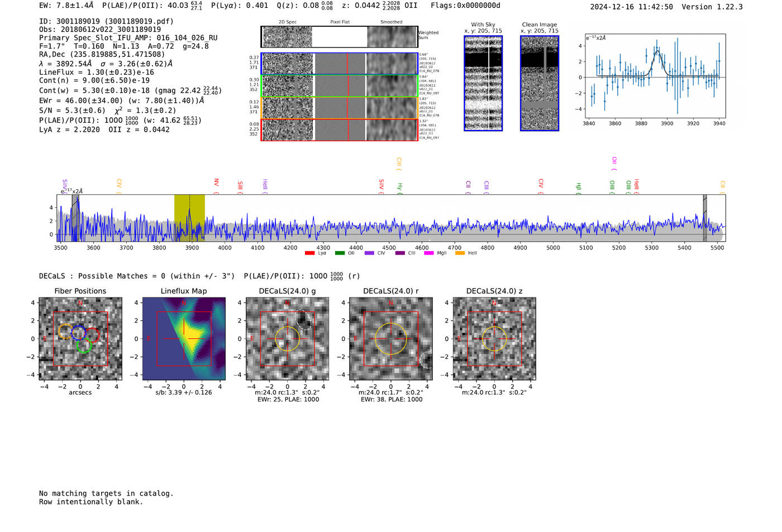This screenshot has width=782, height=532.
Task: Click the orange fiber circle in Fiber Positions
Action: [65, 332]
